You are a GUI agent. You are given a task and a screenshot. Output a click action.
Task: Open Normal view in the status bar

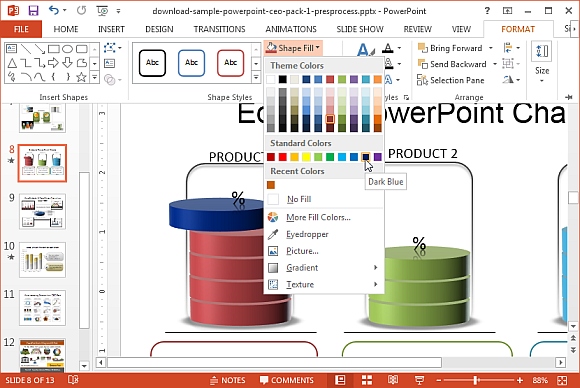click(x=340, y=380)
